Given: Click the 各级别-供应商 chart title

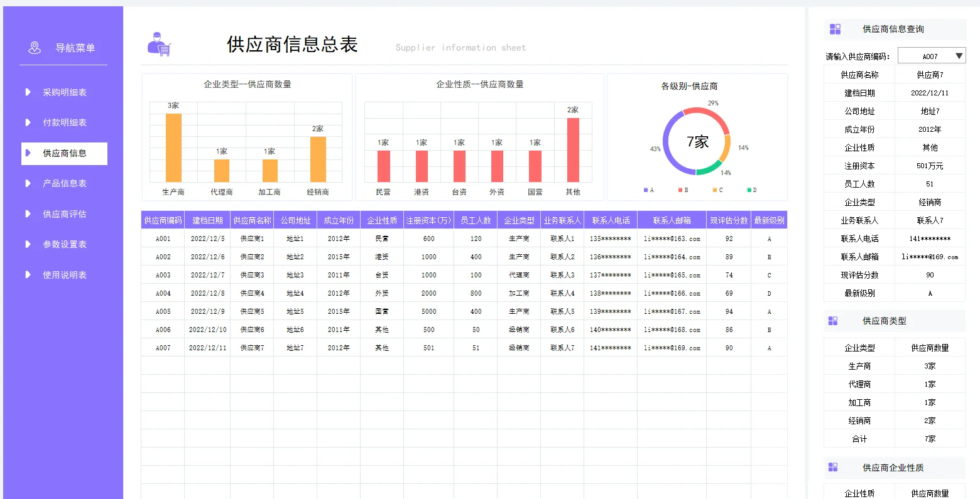Looking at the screenshot, I should pos(689,86).
